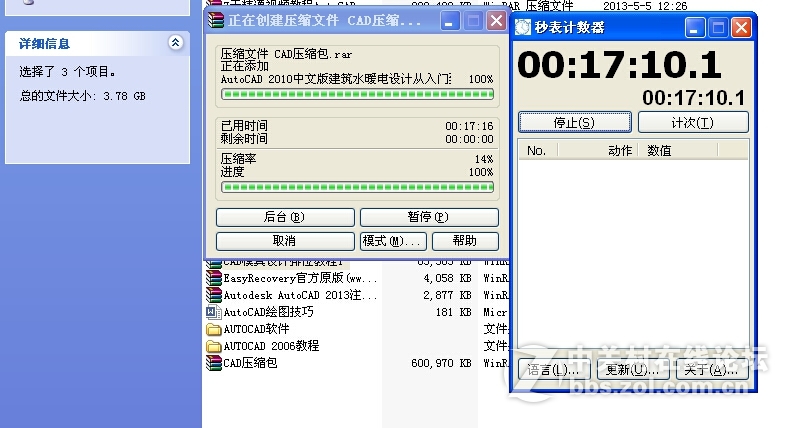
Task: Click the 数值 column header
Action: click(678, 150)
